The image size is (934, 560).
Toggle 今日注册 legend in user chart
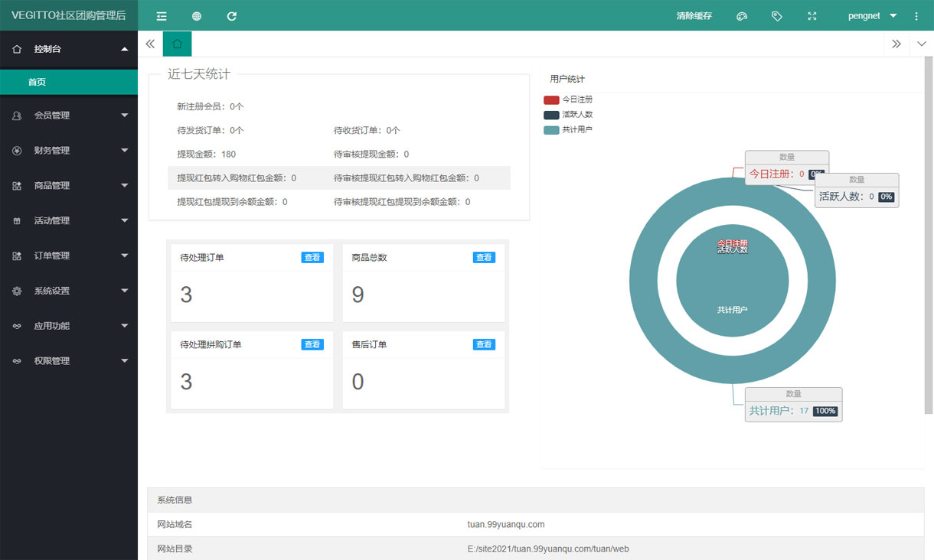pyautogui.click(x=567, y=99)
